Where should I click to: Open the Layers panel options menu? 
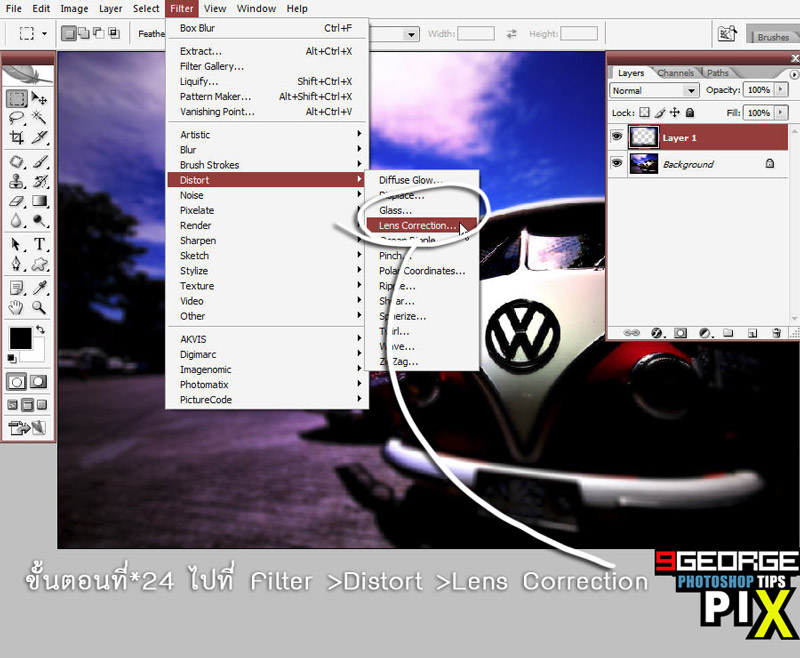[x=794, y=74]
